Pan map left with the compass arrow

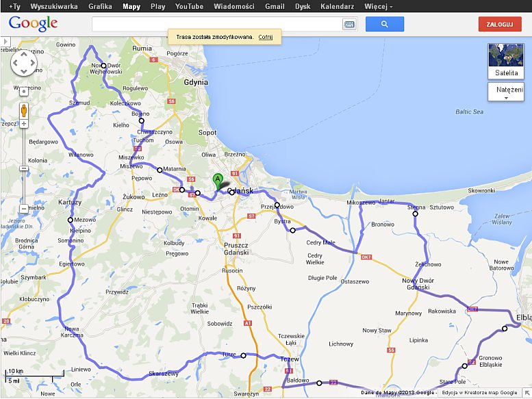coord(15,63)
